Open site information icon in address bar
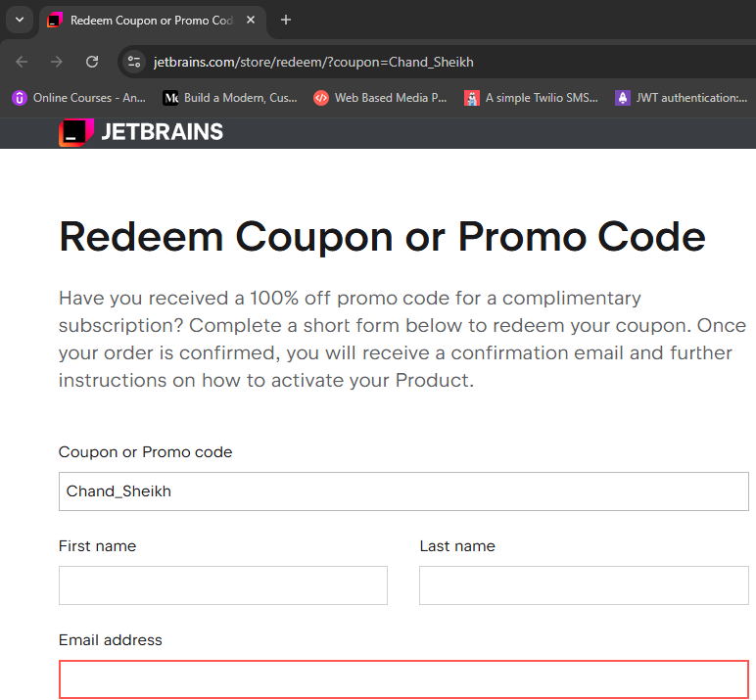This screenshot has width=756, height=700. coord(134,62)
